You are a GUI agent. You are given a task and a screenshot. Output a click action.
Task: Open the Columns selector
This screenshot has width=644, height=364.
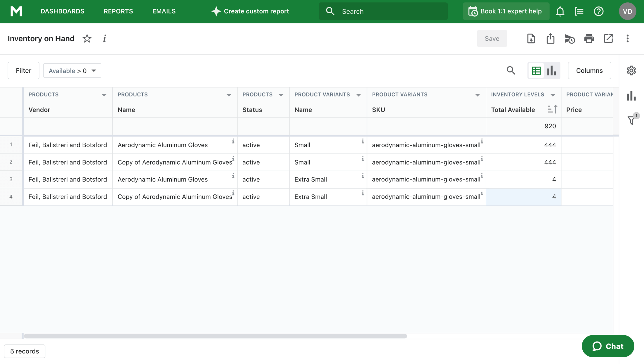[589, 70]
